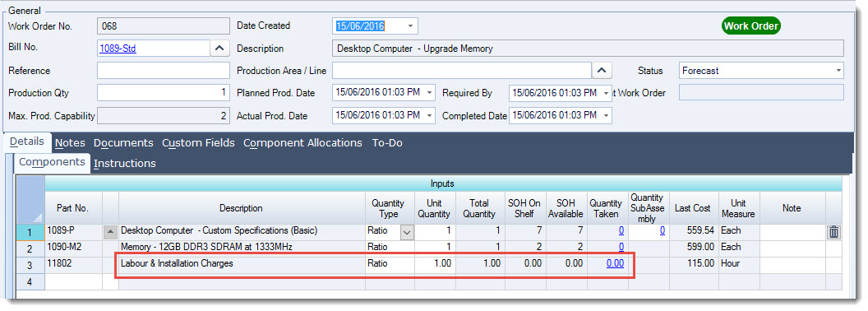Click Quantity SubAssembly link in row 1
Image resolution: width=868 pixels, height=311 pixels.
[x=662, y=230]
